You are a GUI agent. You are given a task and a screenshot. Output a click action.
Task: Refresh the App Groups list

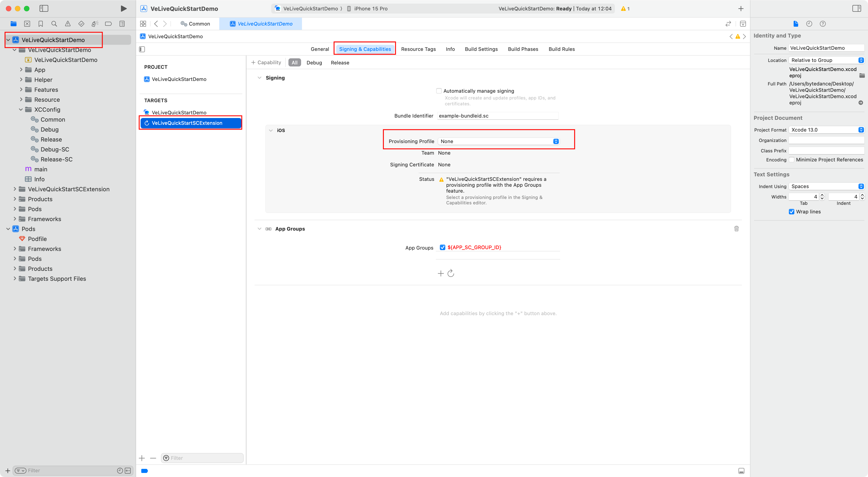click(451, 273)
